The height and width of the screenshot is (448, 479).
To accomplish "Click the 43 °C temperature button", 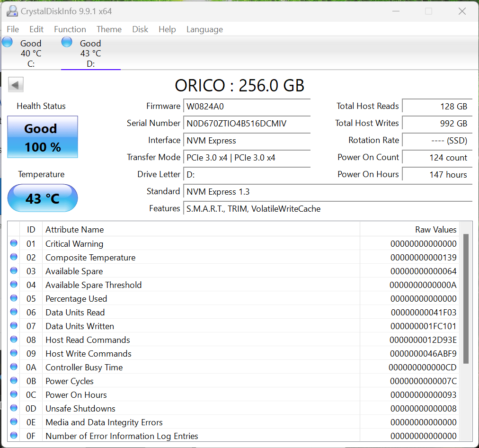I will point(43,198).
